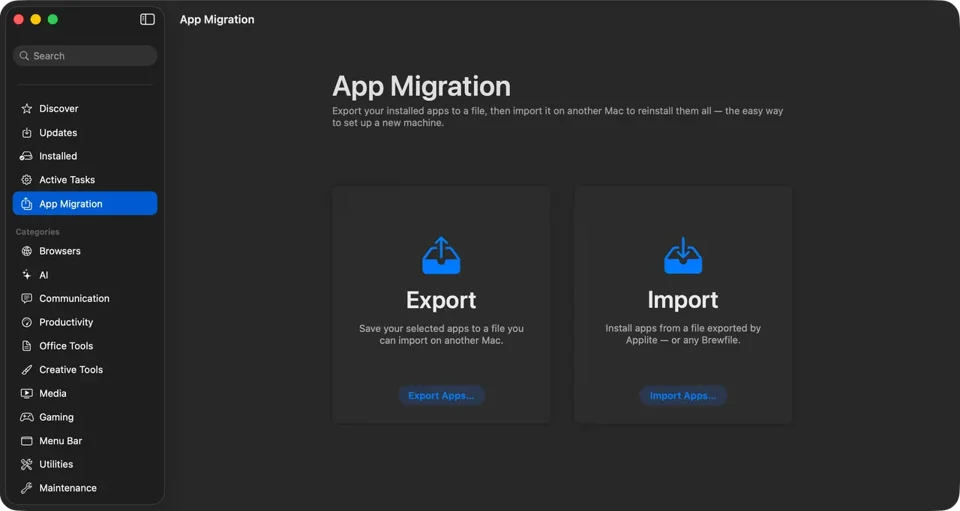Viewport: 960px width, 511px height.
Task: Click the Utilities tools icon
Action: (26, 464)
